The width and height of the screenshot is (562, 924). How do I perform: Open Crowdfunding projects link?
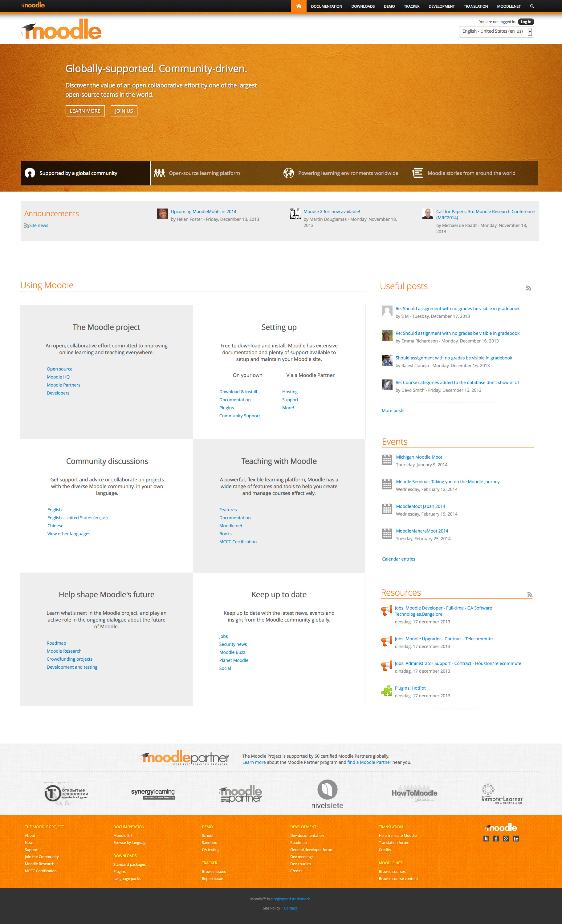pos(69,659)
